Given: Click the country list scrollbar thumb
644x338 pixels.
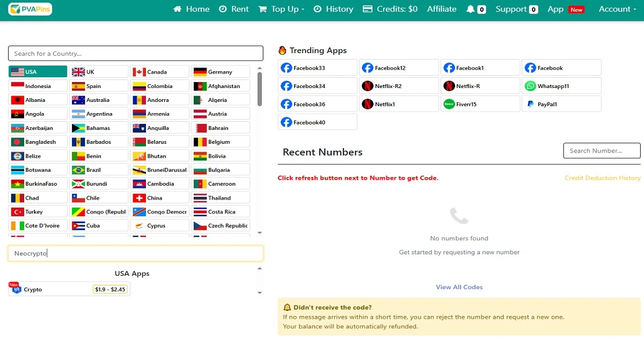Looking at the screenshot, I should [260, 89].
